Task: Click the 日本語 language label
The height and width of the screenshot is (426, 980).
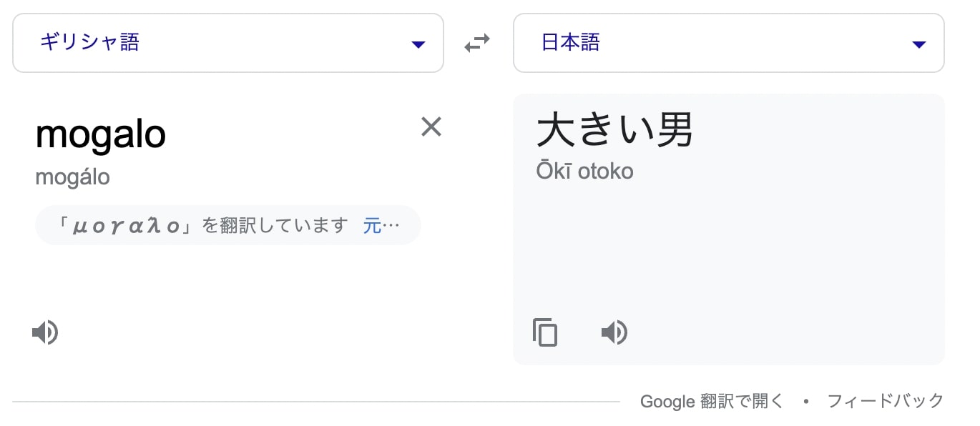Action: pyautogui.click(x=570, y=42)
